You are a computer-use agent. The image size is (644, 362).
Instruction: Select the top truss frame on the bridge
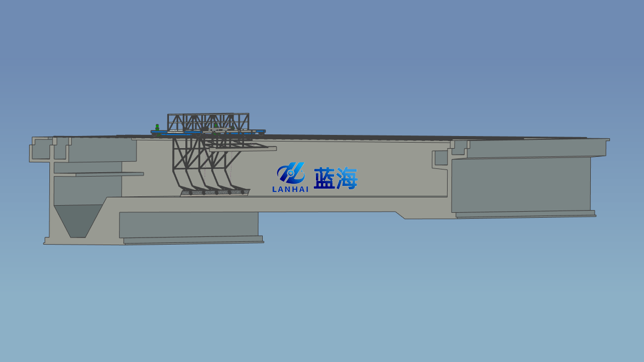(x=208, y=121)
